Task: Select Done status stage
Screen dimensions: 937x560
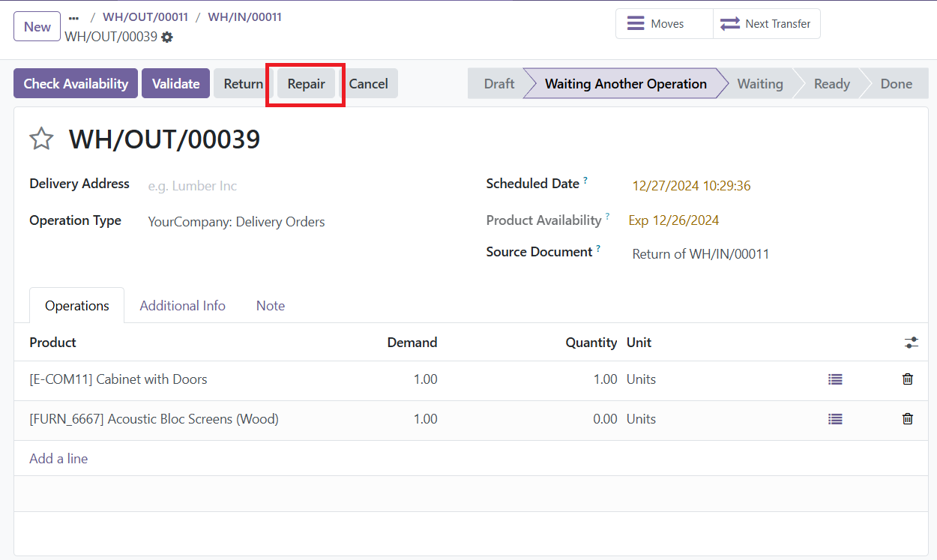Action: click(897, 84)
